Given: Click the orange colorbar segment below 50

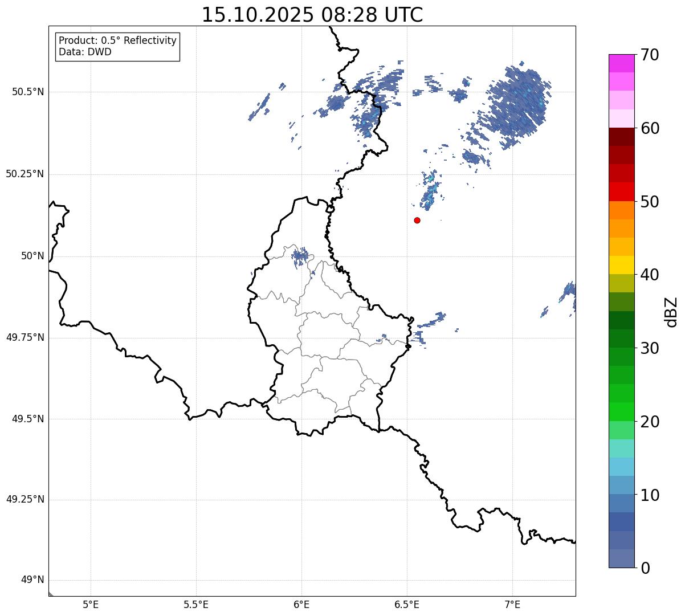Looking at the screenshot, I should (x=622, y=210).
